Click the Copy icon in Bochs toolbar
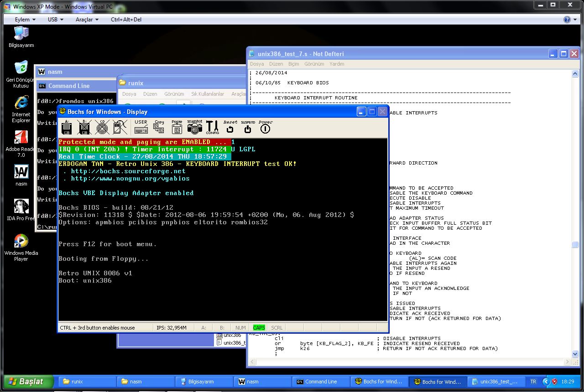The width and height of the screenshot is (584, 392). tap(159, 127)
